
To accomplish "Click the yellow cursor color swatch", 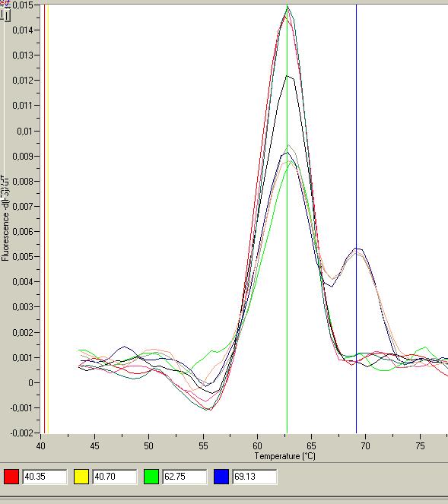I will 81,477.
